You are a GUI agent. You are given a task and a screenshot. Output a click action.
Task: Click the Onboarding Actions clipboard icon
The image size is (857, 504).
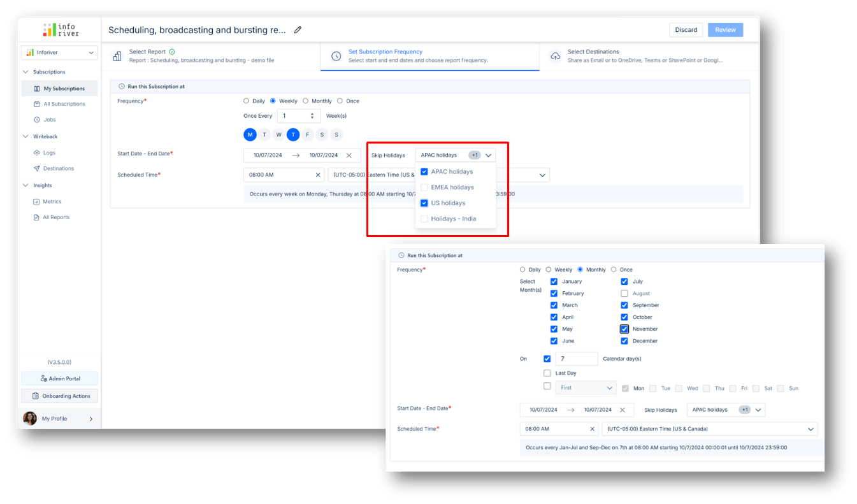click(35, 396)
